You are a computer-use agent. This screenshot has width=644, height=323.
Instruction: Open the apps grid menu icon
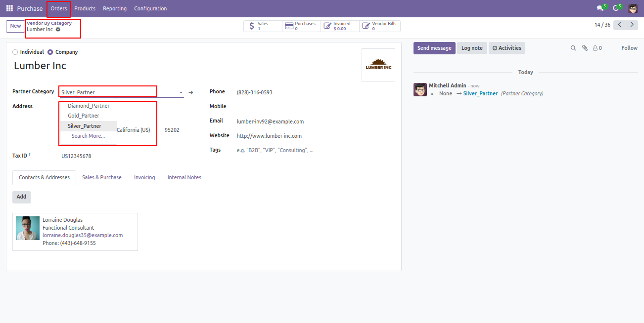[x=9, y=8]
